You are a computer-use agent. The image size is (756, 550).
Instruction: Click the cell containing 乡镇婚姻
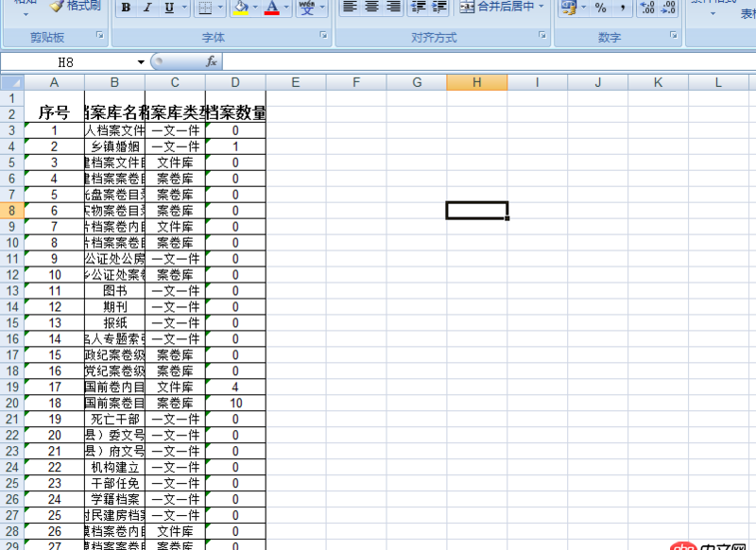point(114,146)
